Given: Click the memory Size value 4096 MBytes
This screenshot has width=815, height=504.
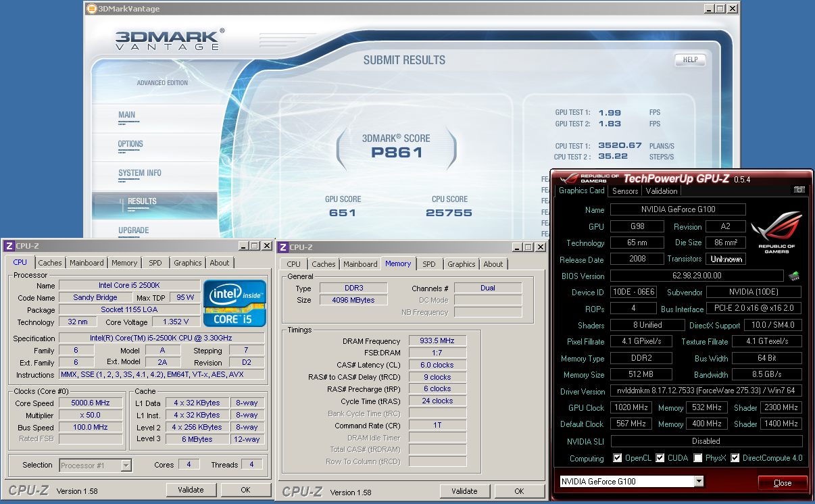Looking at the screenshot, I should 353,300.
